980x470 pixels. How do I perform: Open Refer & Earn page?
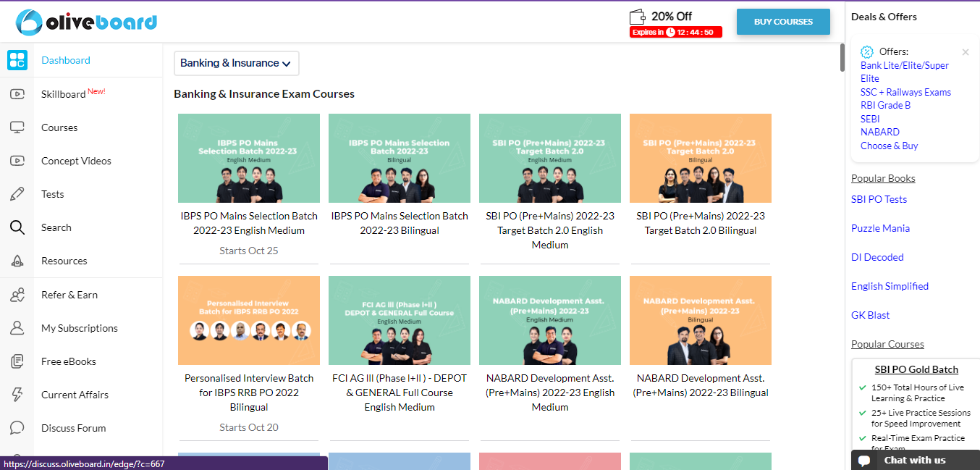coord(69,295)
